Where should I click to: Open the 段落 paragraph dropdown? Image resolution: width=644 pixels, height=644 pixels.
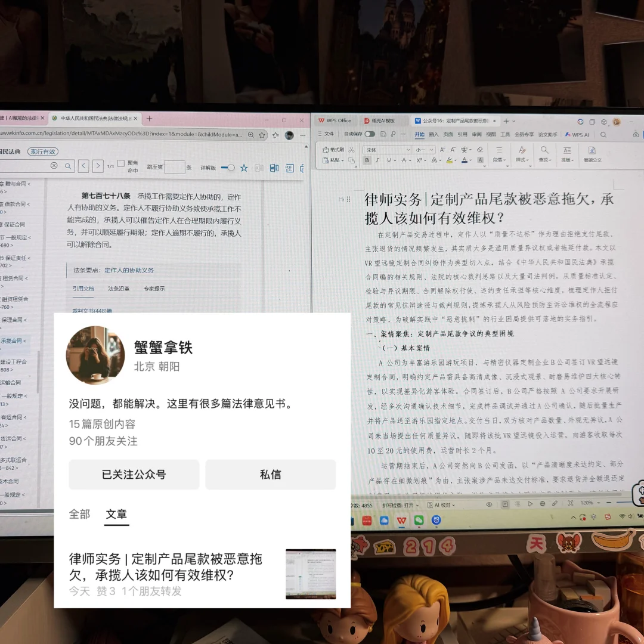499,160
